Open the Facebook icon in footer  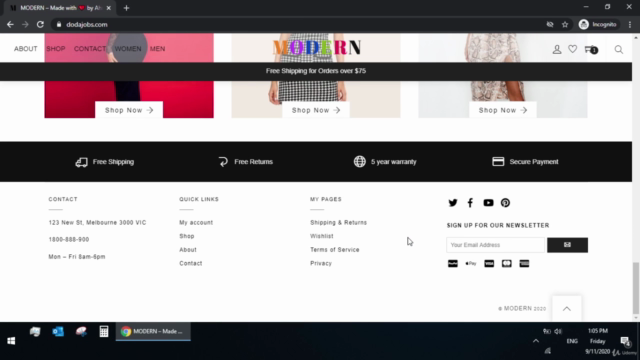[x=470, y=203]
